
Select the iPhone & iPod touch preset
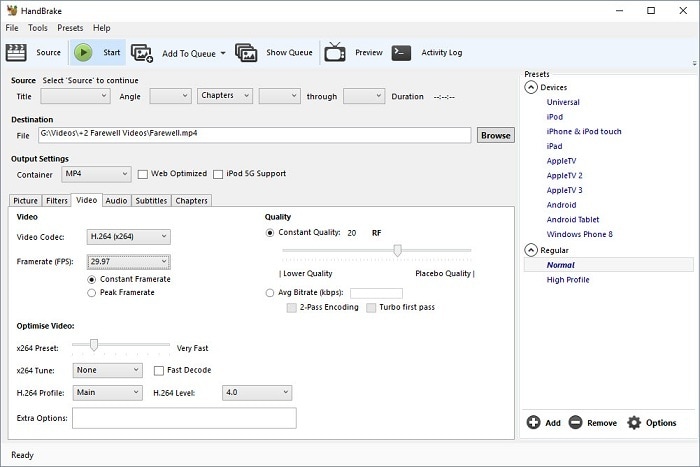[584, 131]
